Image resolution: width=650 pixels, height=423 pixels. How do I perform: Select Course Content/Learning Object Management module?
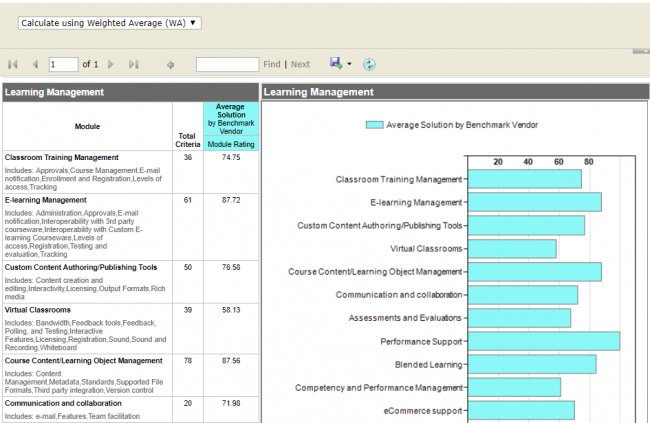tap(84, 360)
